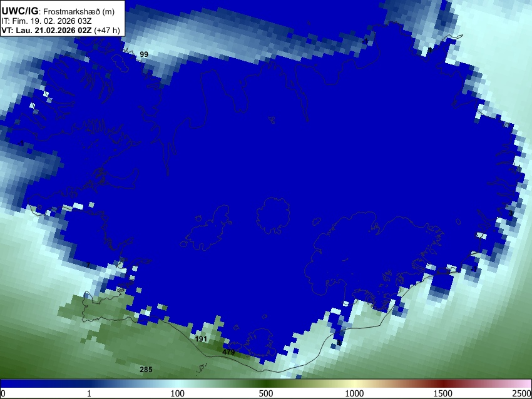Image resolution: width=532 pixels, height=399 pixels.
Task: Click the map value label '7' on southwest coast
Action: coord(88,265)
